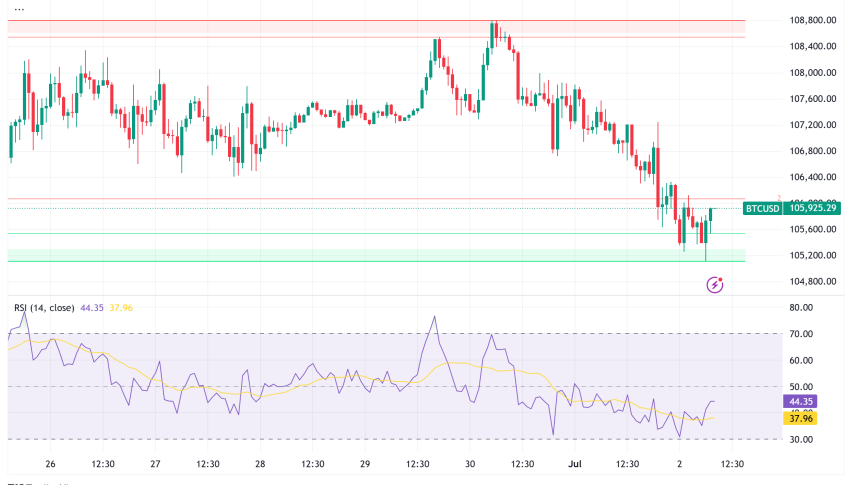This screenshot has height=485, width=852.
Task: Click the 108,000.00 price axis label
Action: [x=812, y=72]
